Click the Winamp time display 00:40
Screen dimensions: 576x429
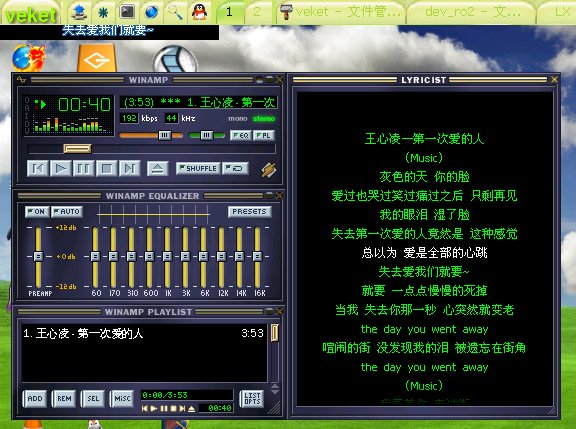84,105
